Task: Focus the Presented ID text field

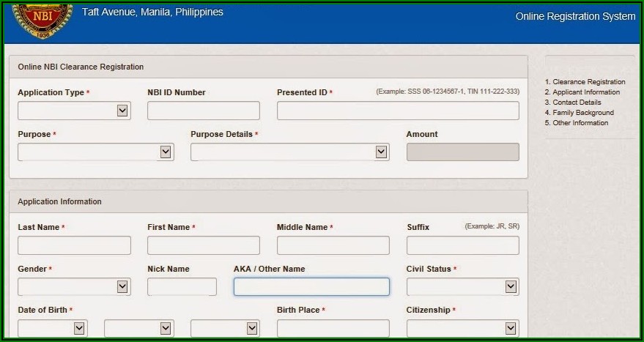Action: click(x=398, y=111)
